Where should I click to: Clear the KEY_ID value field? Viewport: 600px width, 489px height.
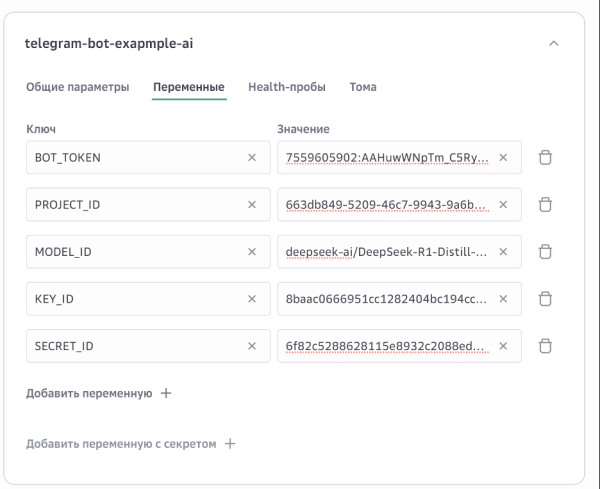pyautogui.click(x=503, y=299)
